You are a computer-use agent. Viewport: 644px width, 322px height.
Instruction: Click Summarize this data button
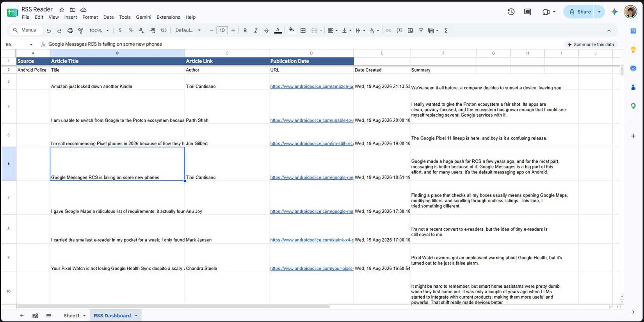(591, 44)
